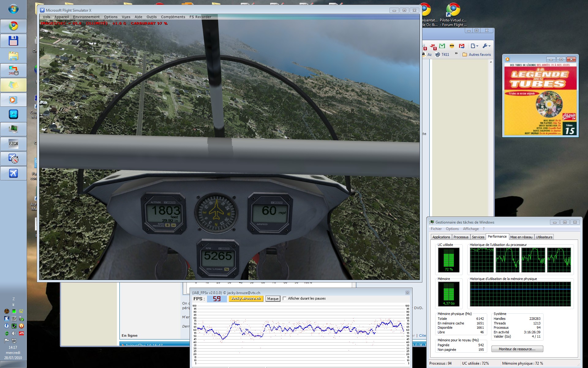588x368 pixels.
Task: Open the volume speaker tray icon
Action: [x=14, y=333]
